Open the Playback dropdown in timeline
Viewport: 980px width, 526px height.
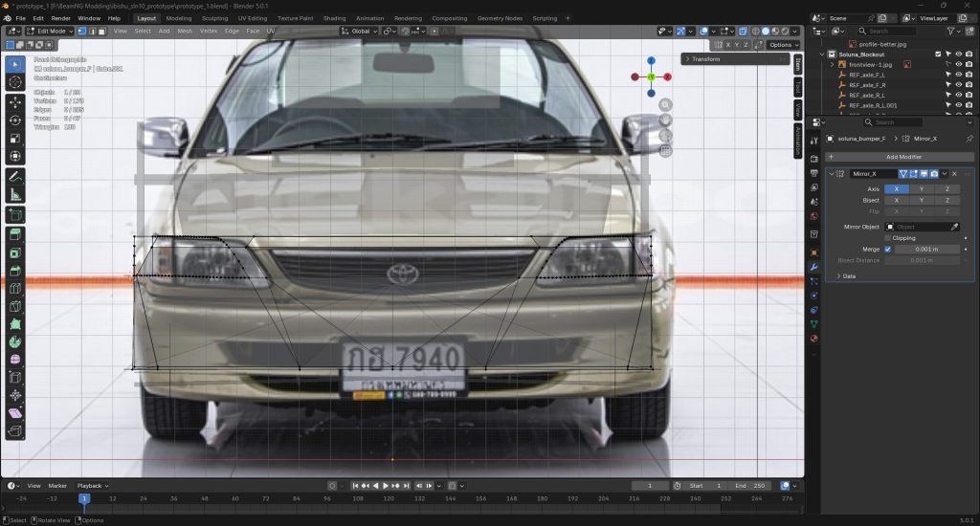[93, 486]
